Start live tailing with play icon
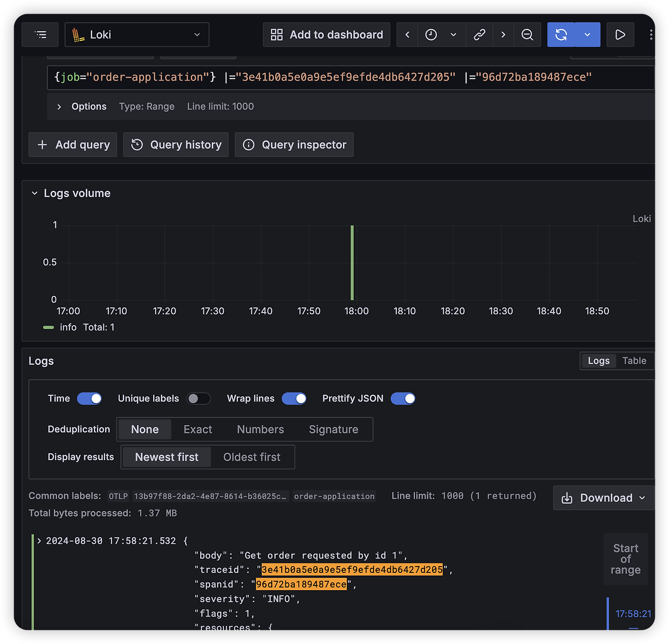Viewport: 669px width, 644px height. point(620,34)
